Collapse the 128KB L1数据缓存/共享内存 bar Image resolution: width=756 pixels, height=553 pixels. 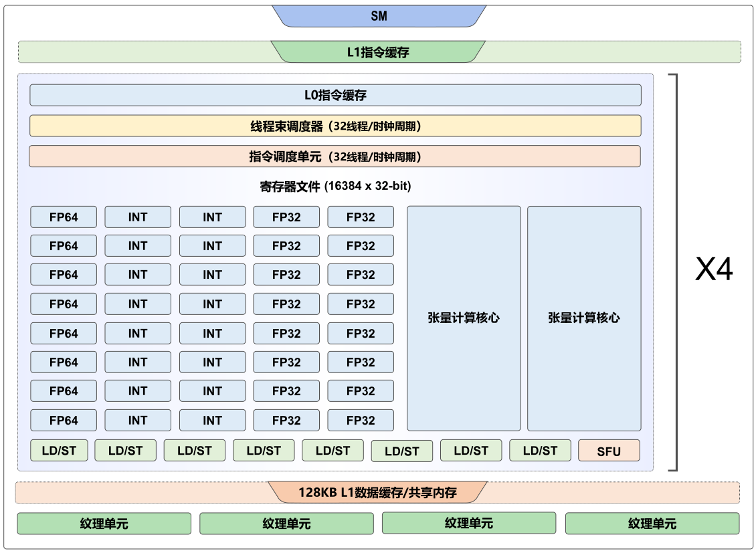coord(378,493)
